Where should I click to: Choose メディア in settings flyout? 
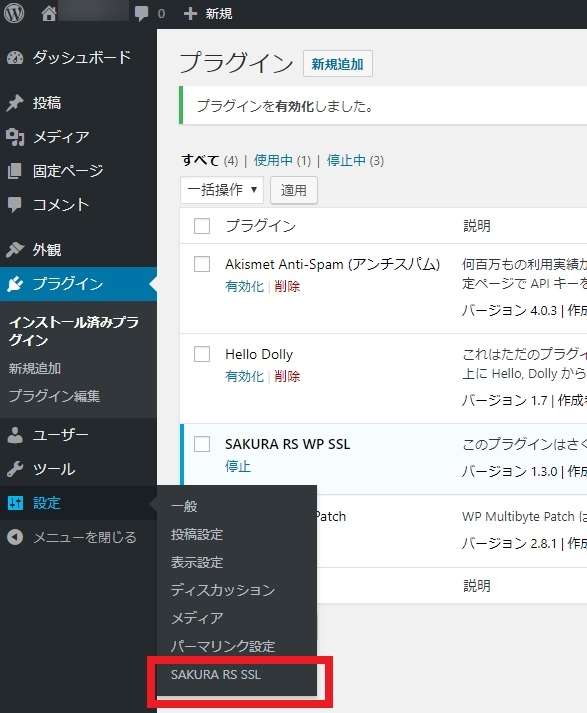(197, 618)
